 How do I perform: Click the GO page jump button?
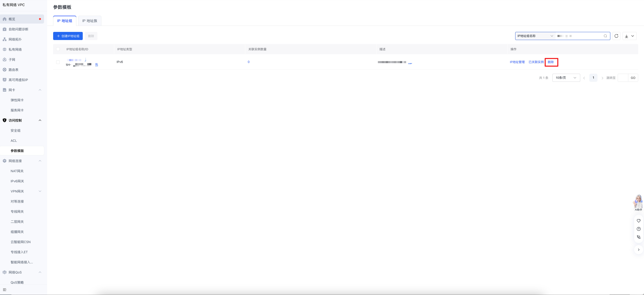(633, 78)
